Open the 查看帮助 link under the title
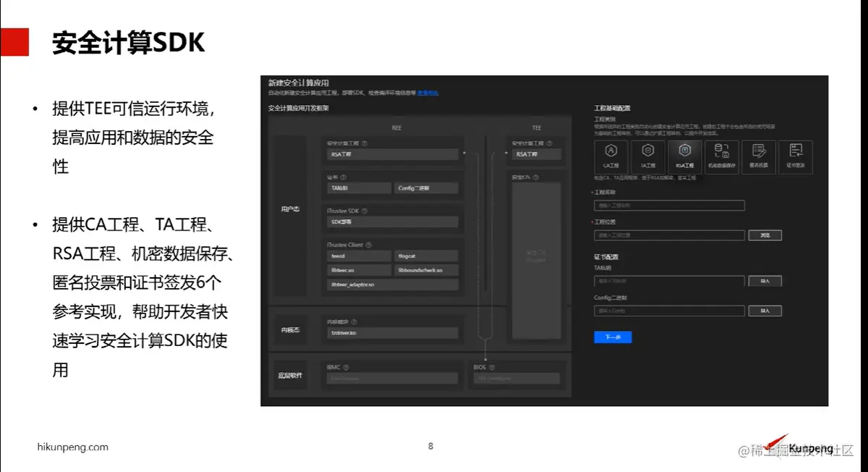This screenshot has width=868, height=472. click(427, 93)
